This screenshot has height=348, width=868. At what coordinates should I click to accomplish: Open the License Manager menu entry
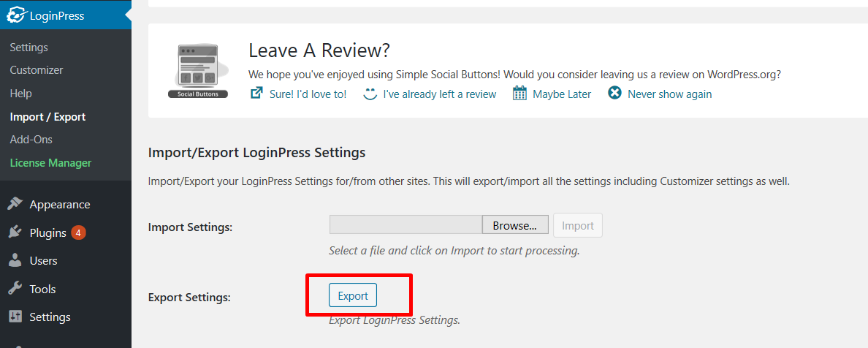pos(50,163)
